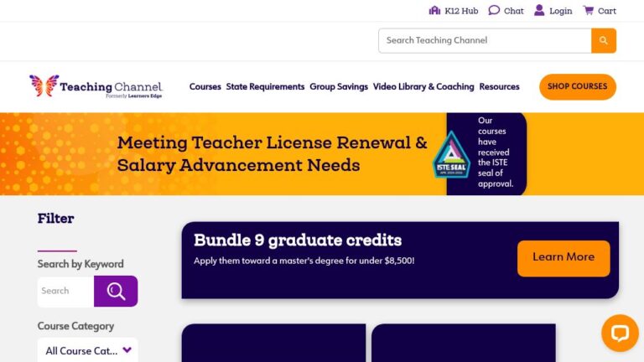Click the K12 Hub building icon
Image resolution: width=644 pixels, height=362 pixels.
[x=434, y=10]
